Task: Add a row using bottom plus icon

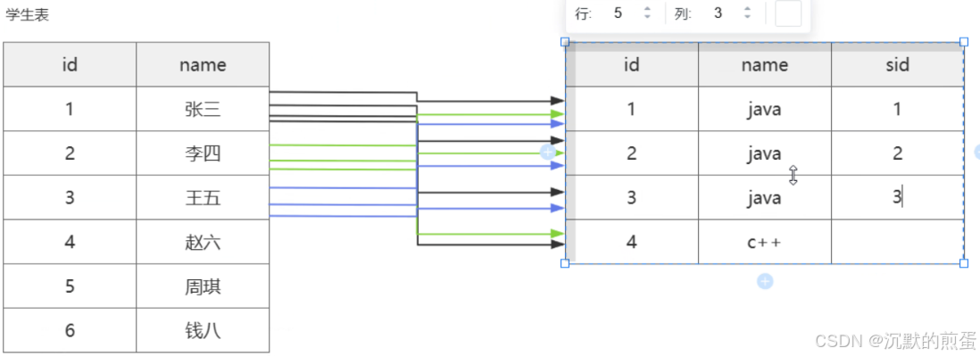Action: click(x=765, y=282)
